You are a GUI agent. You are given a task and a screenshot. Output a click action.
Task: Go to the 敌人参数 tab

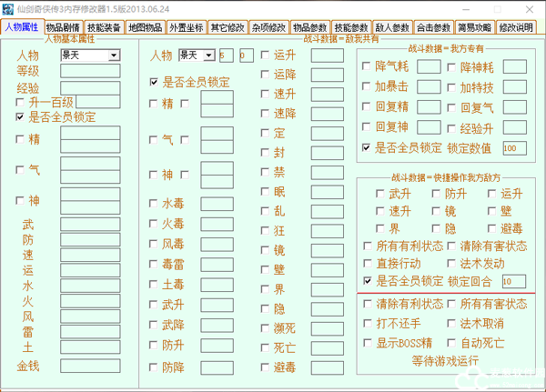pyautogui.click(x=390, y=27)
